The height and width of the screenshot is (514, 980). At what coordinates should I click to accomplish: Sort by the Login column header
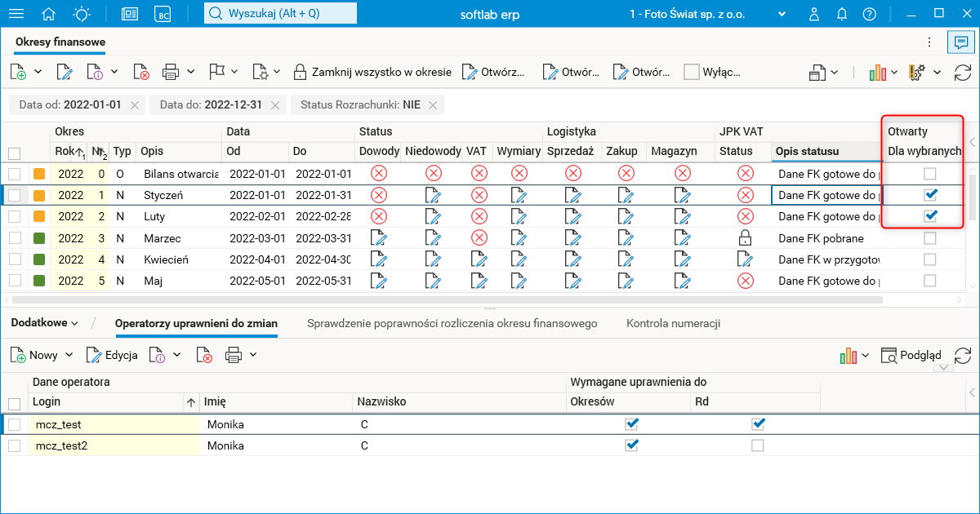tap(109, 401)
